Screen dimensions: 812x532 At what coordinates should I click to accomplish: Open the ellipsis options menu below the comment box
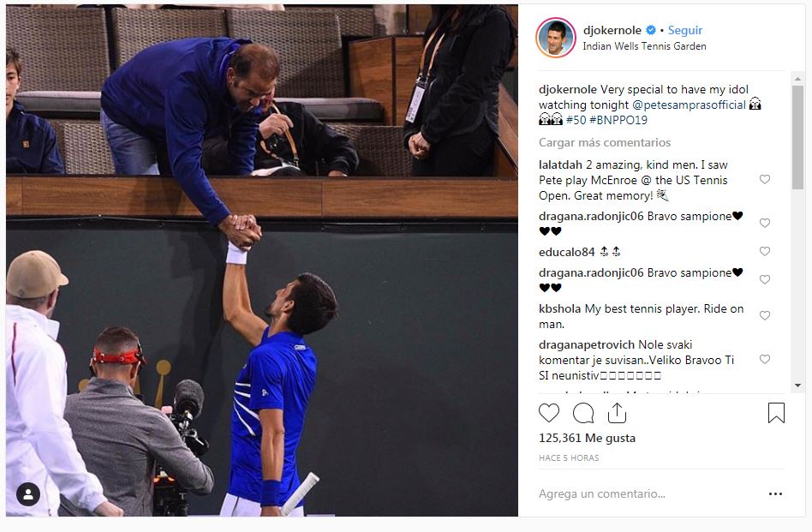point(775,493)
